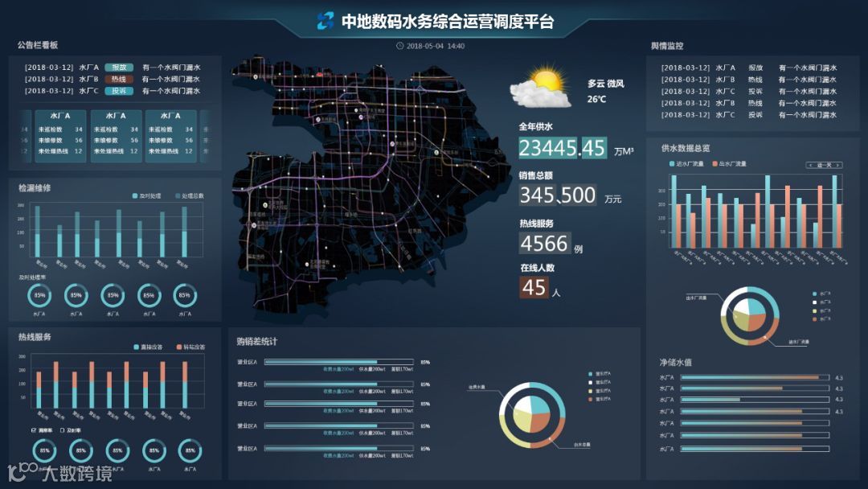Click the donut chart in 购销差统计
This screenshot has height=489, width=868.
(x=532, y=415)
